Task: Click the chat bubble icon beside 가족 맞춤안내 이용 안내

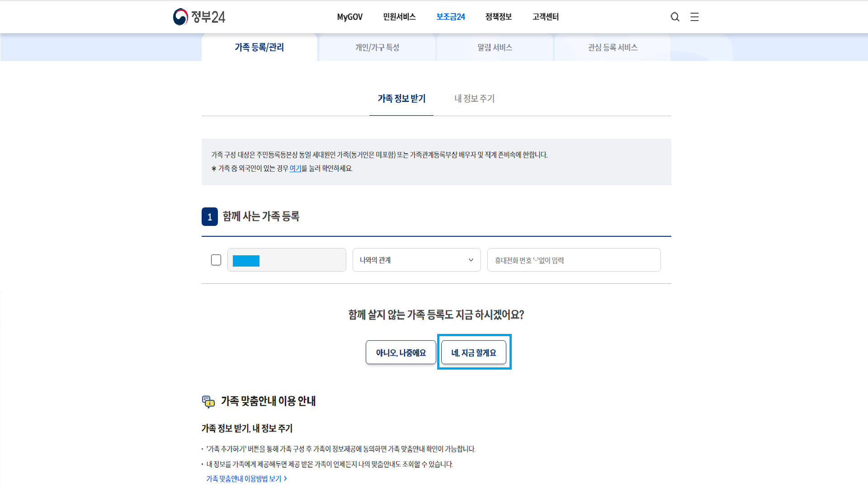Action: click(209, 401)
